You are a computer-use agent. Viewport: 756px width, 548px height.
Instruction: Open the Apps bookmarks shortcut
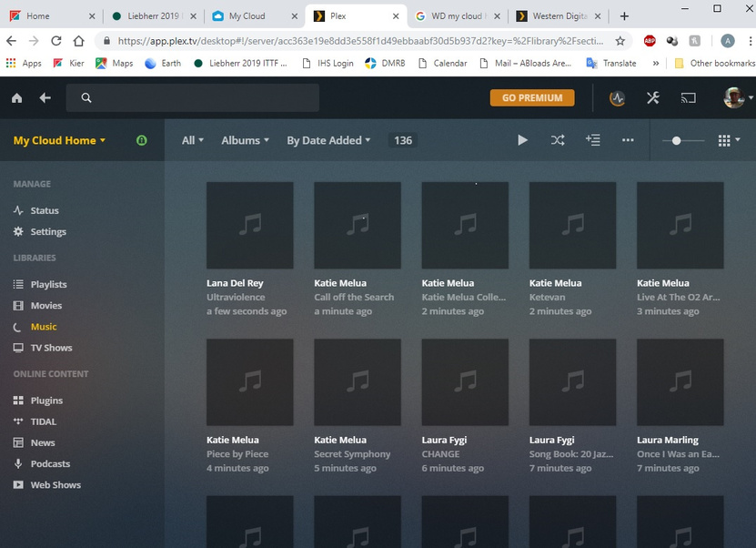point(24,63)
